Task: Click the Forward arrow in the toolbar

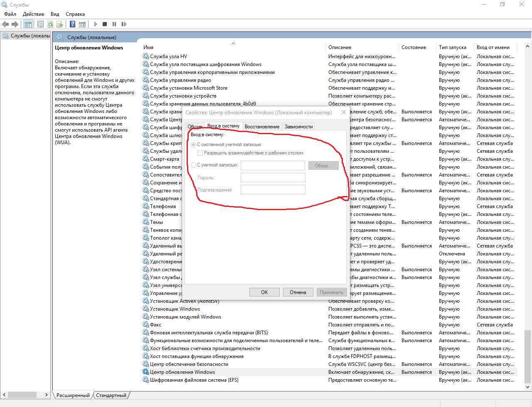Action: click(x=15, y=24)
